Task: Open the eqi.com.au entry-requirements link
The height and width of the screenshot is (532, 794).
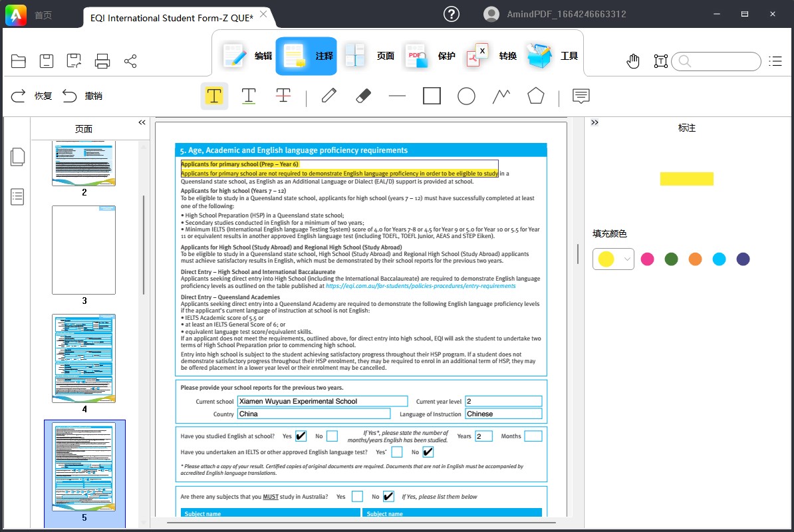Action: pos(420,286)
